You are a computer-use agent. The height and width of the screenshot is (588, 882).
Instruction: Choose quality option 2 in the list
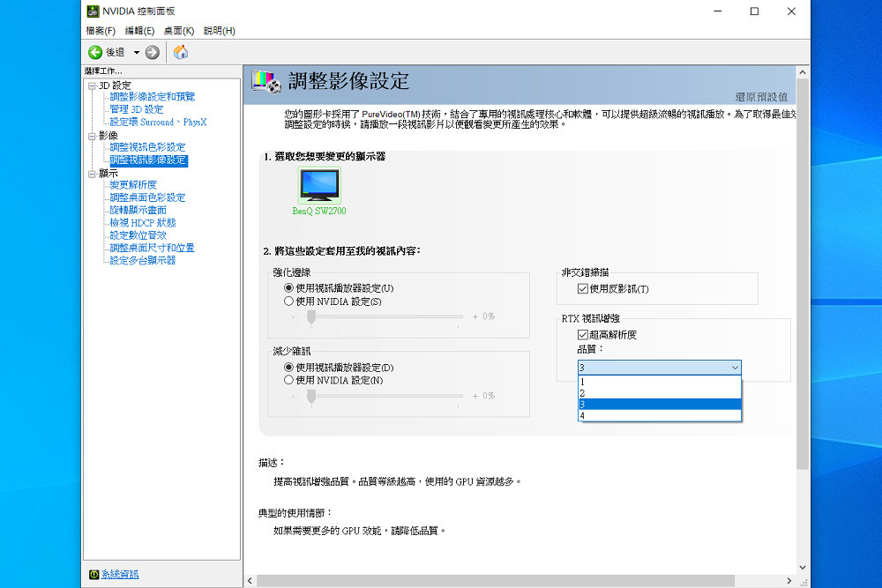(659, 393)
